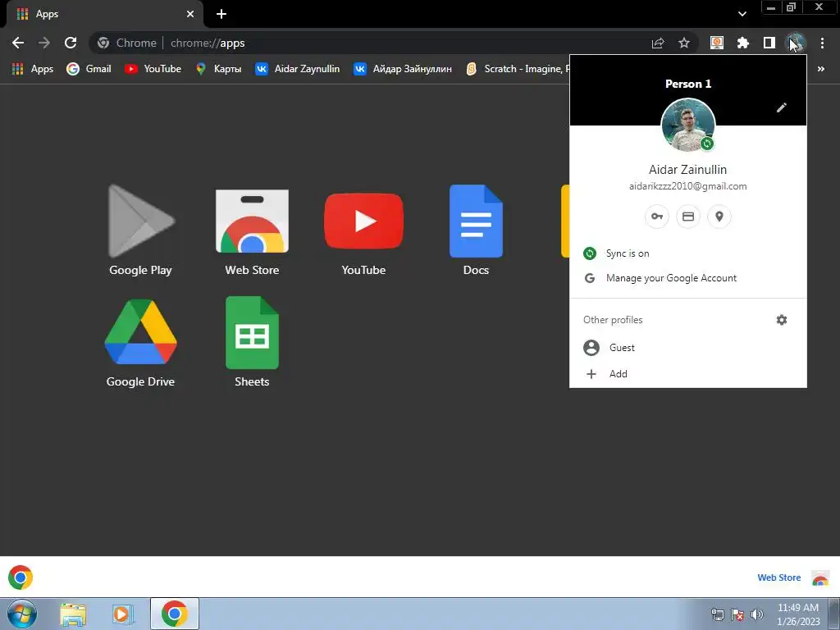The image size is (840, 630).
Task: Click Show desktop button
Action: [x=834, y=614]
